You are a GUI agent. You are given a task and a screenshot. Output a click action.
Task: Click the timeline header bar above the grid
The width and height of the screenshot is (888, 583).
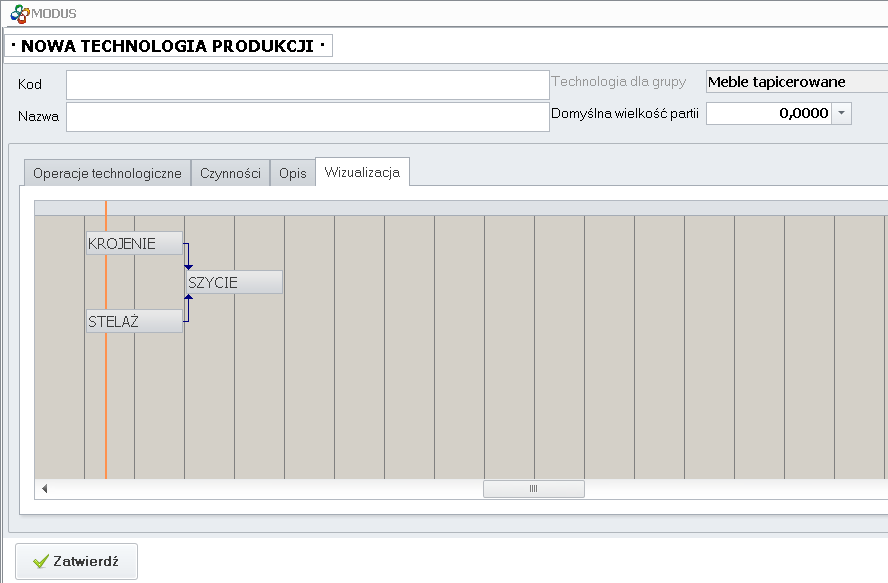(x=461, y=208)
